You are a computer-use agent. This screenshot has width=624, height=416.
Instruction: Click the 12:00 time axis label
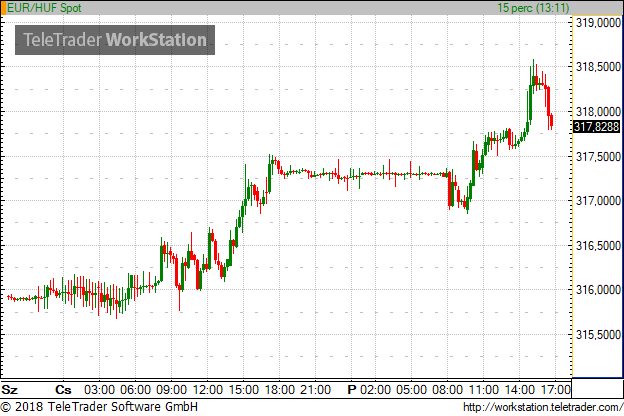pyautogui.click(x=208, y=389)
